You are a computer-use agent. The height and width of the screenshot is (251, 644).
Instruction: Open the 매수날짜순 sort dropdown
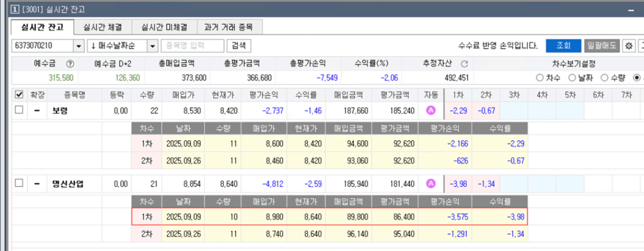pos(153,46)
